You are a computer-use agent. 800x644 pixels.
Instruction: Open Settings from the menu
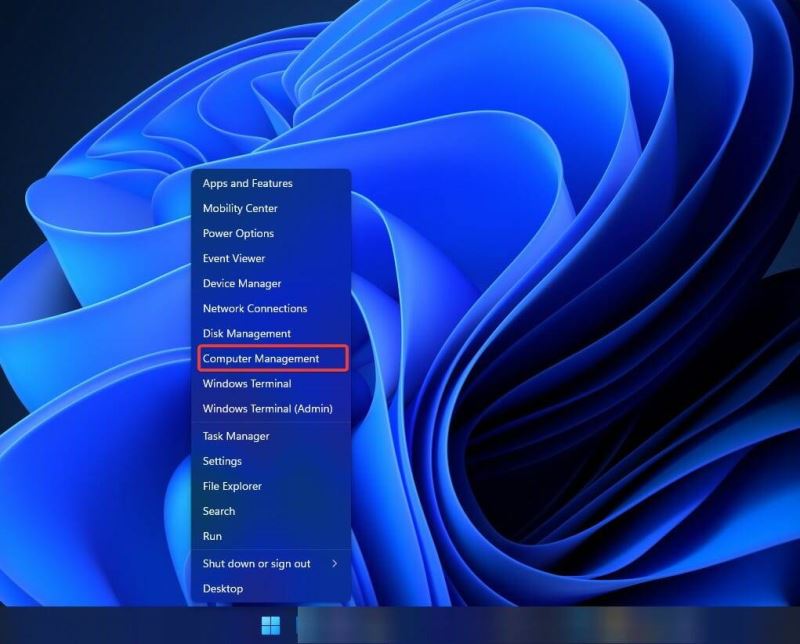coord(222,461)
